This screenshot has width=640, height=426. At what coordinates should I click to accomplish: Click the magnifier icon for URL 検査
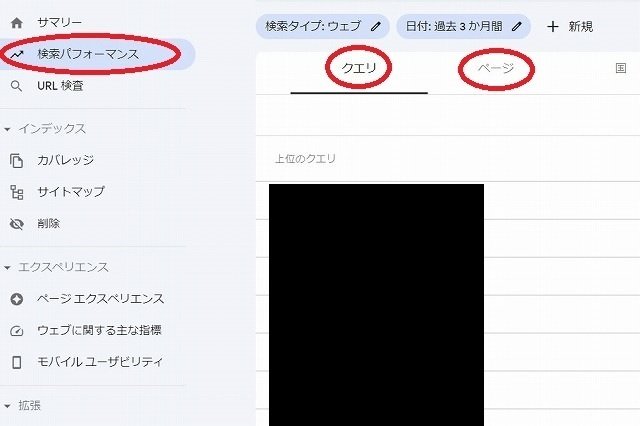[x=16, y=86]
